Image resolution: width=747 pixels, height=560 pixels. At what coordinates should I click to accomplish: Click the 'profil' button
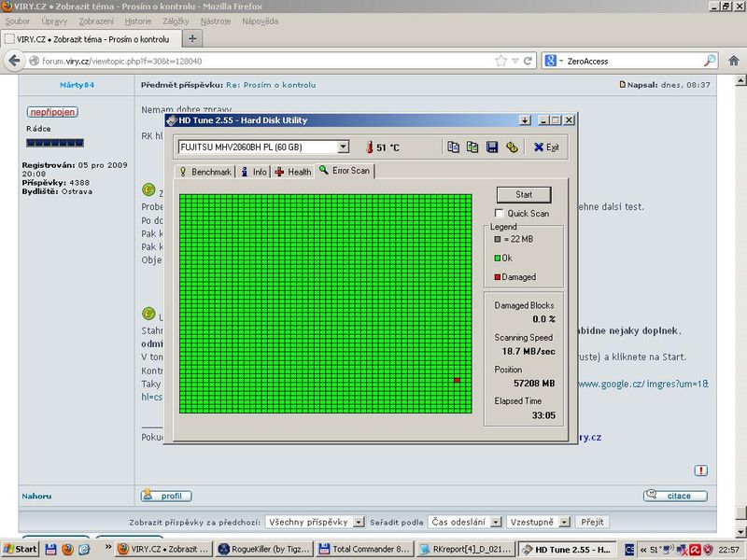[x=166, y=496]
